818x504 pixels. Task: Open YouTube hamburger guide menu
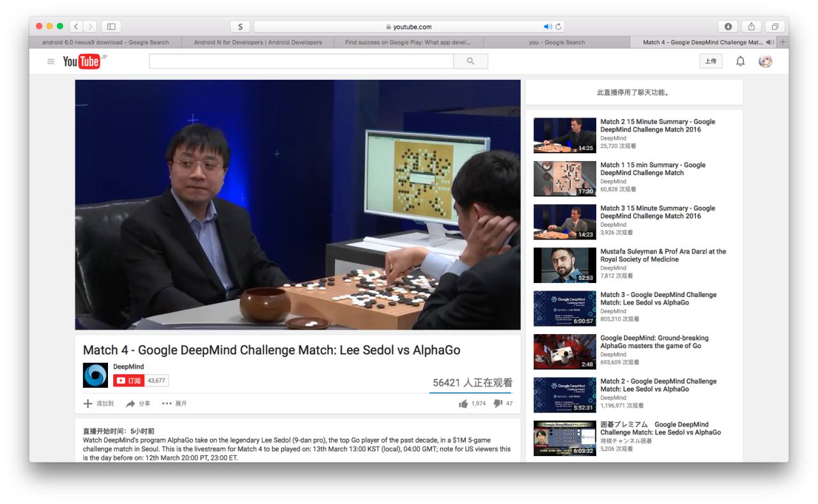click(x=51, y=61)
